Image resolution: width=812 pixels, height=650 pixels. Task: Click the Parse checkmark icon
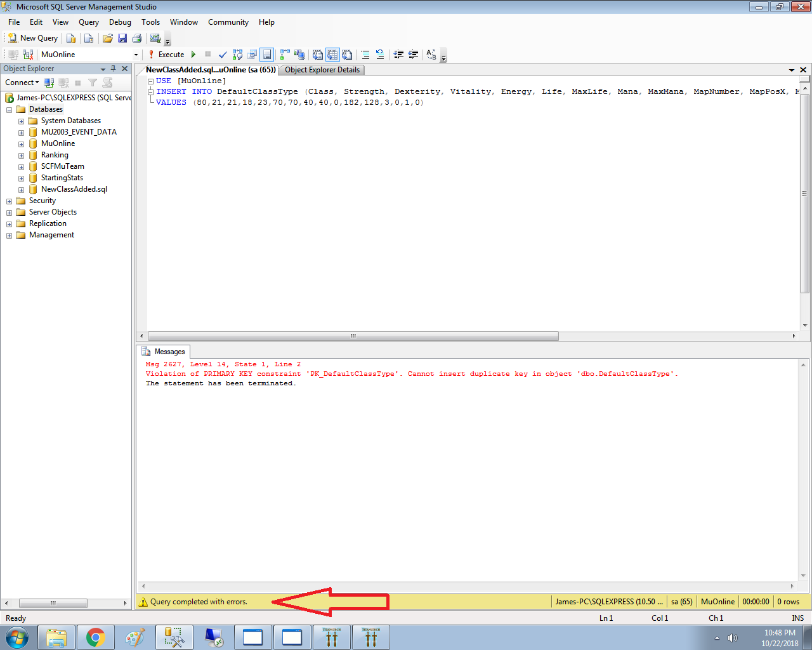click(x=223, y=55)
